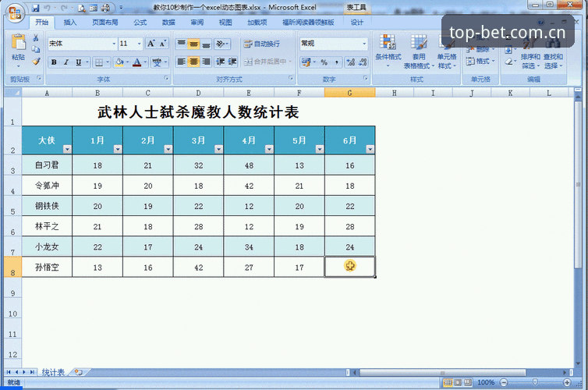This screenshot has height=390, width=588.
Task: Toggle Bold formatting
Action: (54, 62)
